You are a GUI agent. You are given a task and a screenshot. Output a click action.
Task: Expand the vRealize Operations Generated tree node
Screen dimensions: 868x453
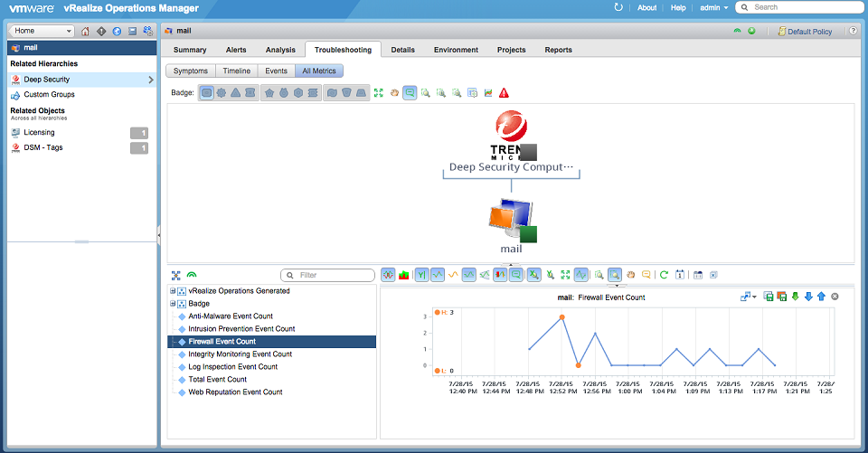pyautogui.click(x=173, y=291)
